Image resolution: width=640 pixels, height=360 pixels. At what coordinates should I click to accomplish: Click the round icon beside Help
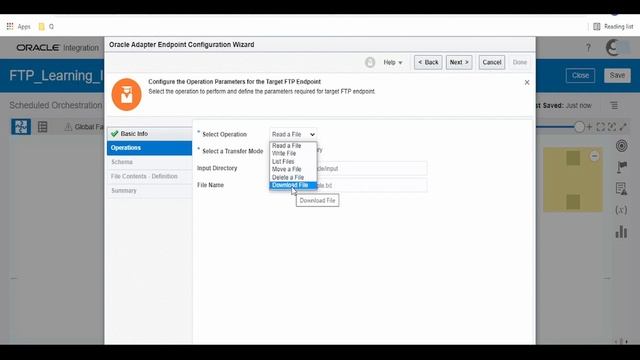(x=370, y=62)
